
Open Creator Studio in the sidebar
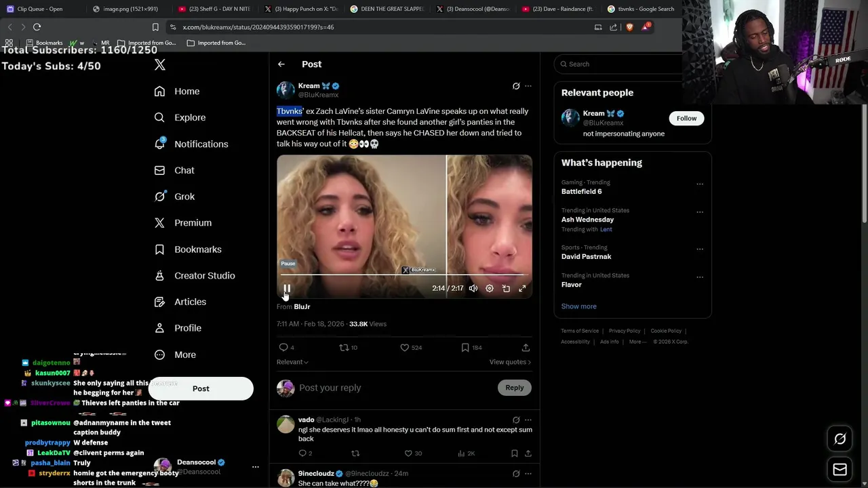pyautogui.click(x=195, y=275)
